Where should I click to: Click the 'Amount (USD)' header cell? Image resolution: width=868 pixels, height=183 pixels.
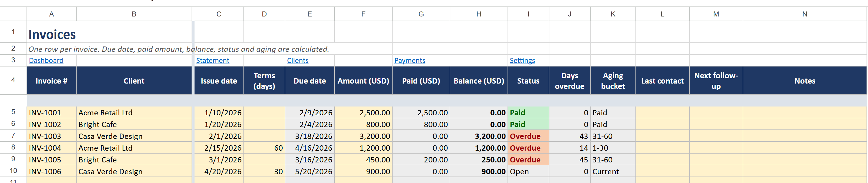click(363, 81)
